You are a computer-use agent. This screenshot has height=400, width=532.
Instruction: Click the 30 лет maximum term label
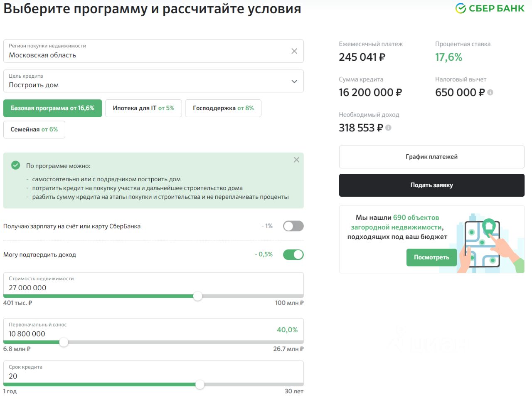pos(294,391)
